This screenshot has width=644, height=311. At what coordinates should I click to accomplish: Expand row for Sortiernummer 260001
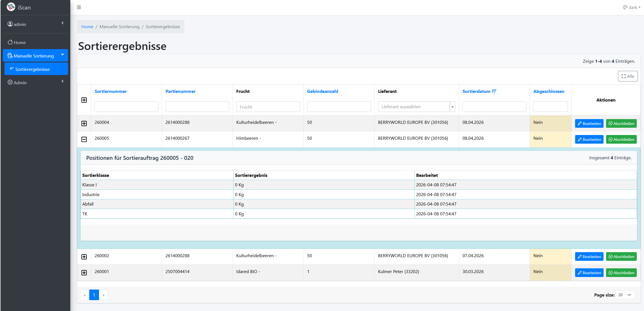[84, 273]
